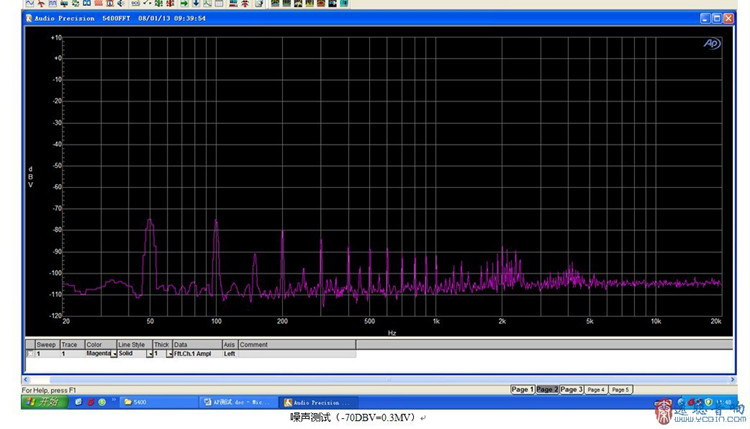Switch to the Audio Precision taskbar button

(318, 402)
